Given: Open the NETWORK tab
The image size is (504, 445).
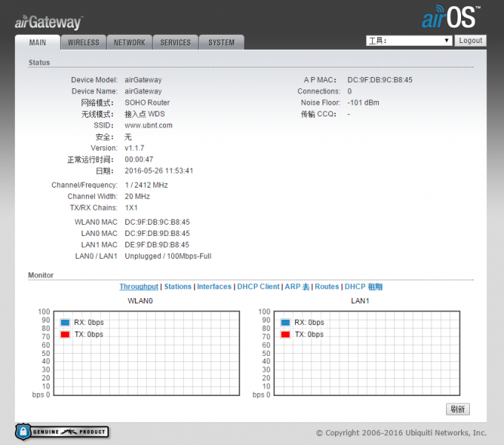Looking at the screenshot, I should coord(129,43).
